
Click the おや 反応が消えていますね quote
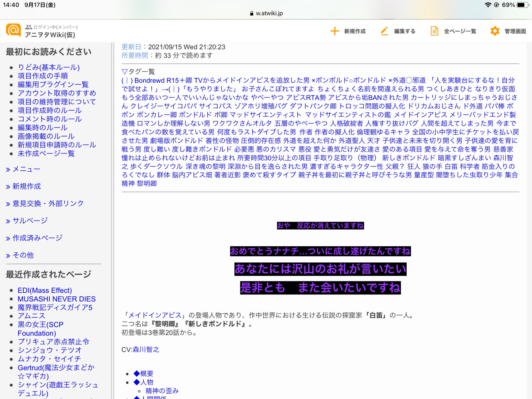point(320,226)
